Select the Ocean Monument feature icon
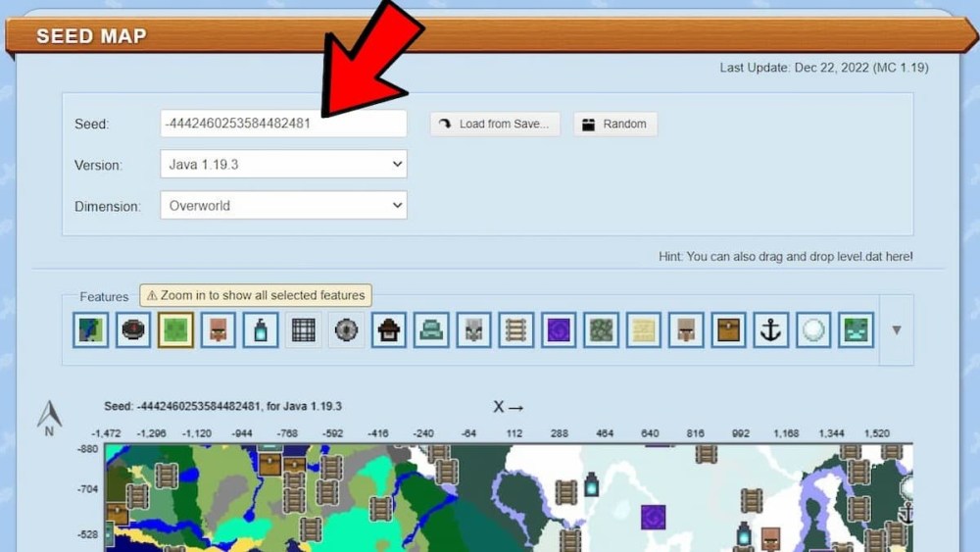980x552 pixels. click(x=431, y=330)
